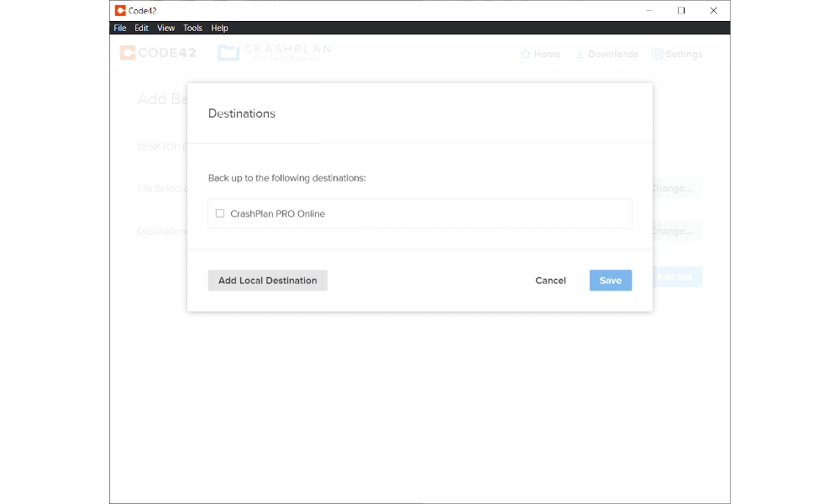The width and height of the screenshot is (840, 504).
Task: Open the Downloads link text
Action: click(x=613, y=54)
